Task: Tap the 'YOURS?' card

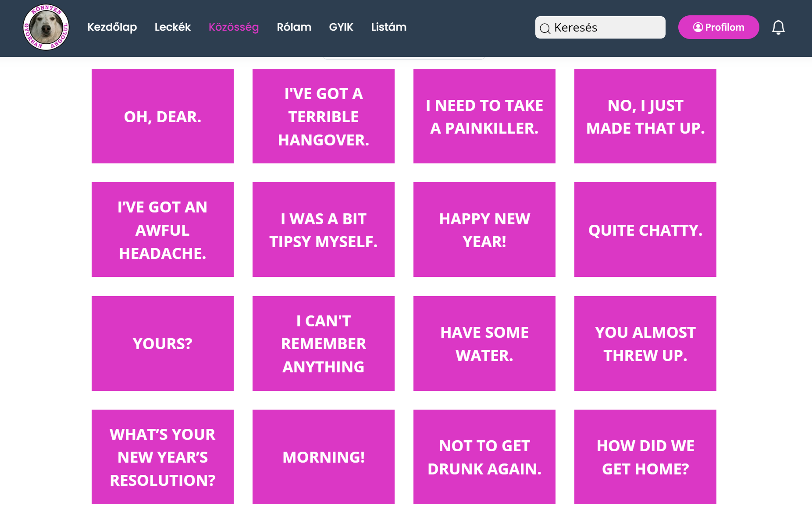Action: click(x=163, y=343)
